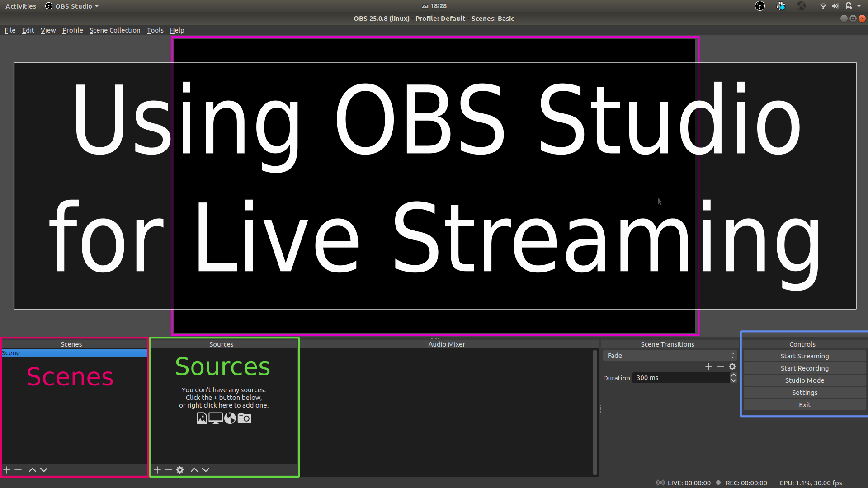Open battery status icon in top bar
This screenshot has width=868, height=488.
(849, 6)
